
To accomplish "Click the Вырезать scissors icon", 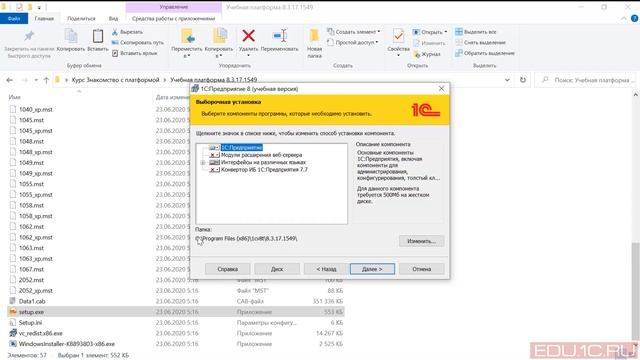I will click(115, 31).
